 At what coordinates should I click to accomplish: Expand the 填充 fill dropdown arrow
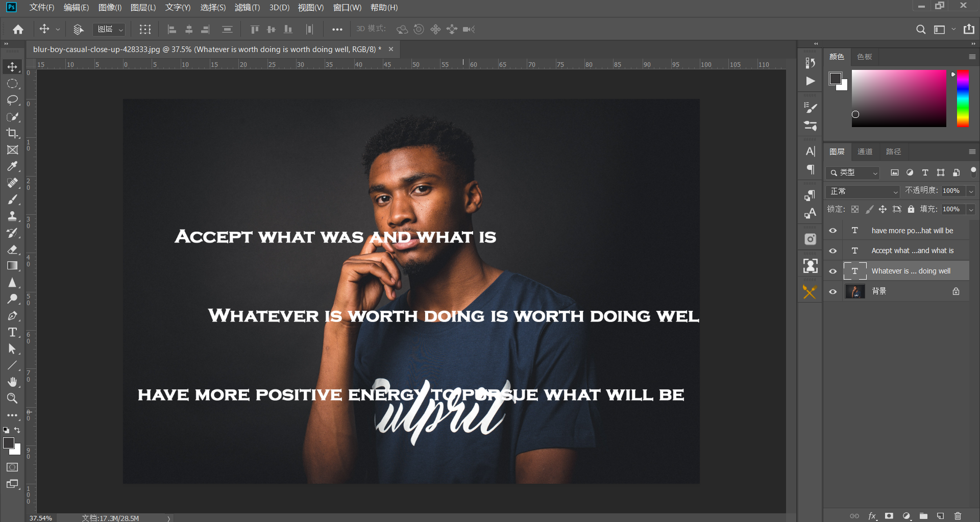(x=971, y=210)
